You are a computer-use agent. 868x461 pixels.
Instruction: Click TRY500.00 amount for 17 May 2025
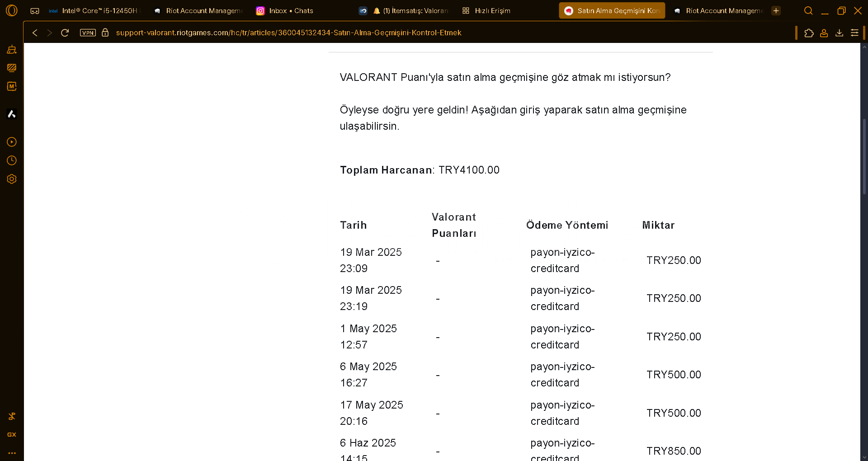click(674, 413)
